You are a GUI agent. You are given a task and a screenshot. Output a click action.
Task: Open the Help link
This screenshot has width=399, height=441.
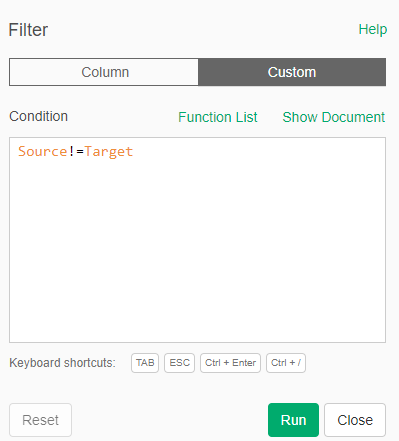(x=373, y=29)
